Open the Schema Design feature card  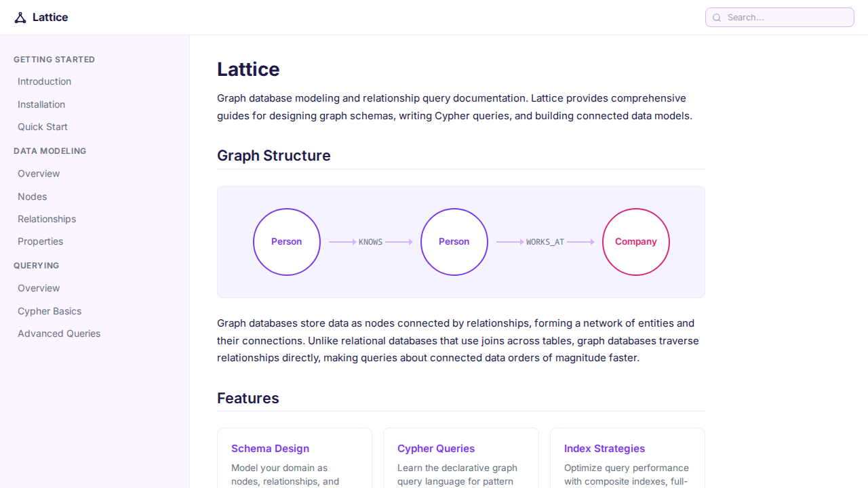[270, 449]
